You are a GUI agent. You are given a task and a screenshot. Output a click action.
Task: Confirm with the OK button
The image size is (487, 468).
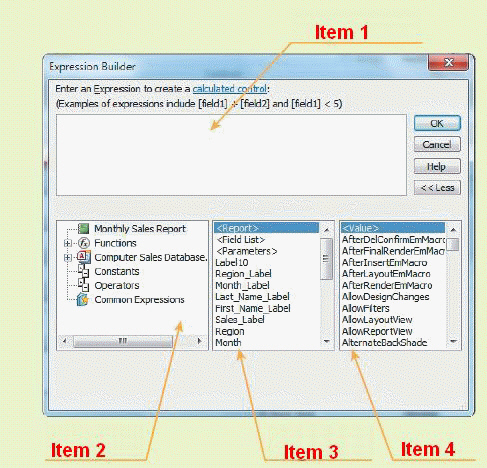click(x=437, y=123)
